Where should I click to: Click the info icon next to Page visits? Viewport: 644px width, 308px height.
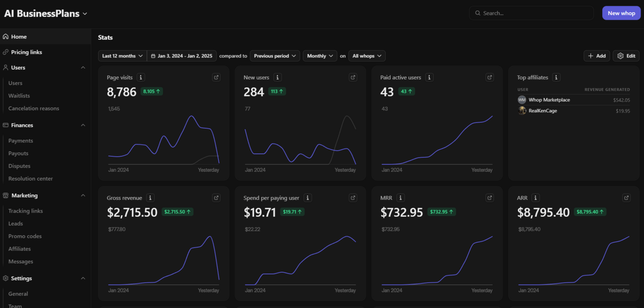[141, 77]
